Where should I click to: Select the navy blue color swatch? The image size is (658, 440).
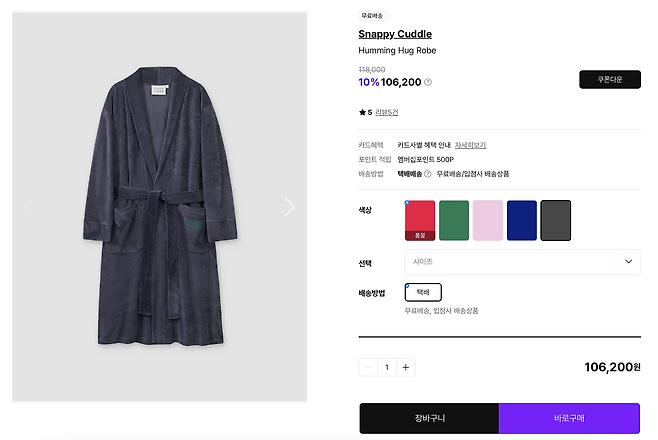[522, 220]
